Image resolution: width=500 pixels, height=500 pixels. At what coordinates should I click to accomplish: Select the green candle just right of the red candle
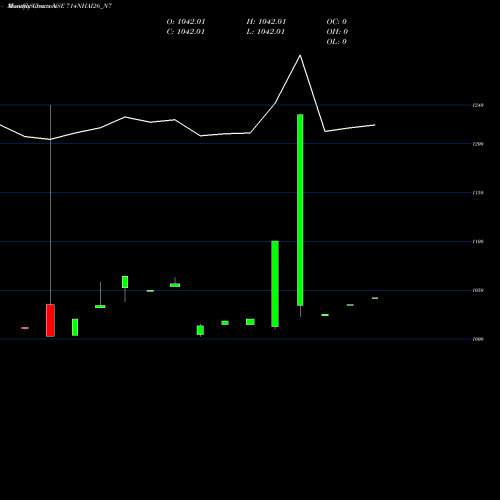tap(75, 327)
